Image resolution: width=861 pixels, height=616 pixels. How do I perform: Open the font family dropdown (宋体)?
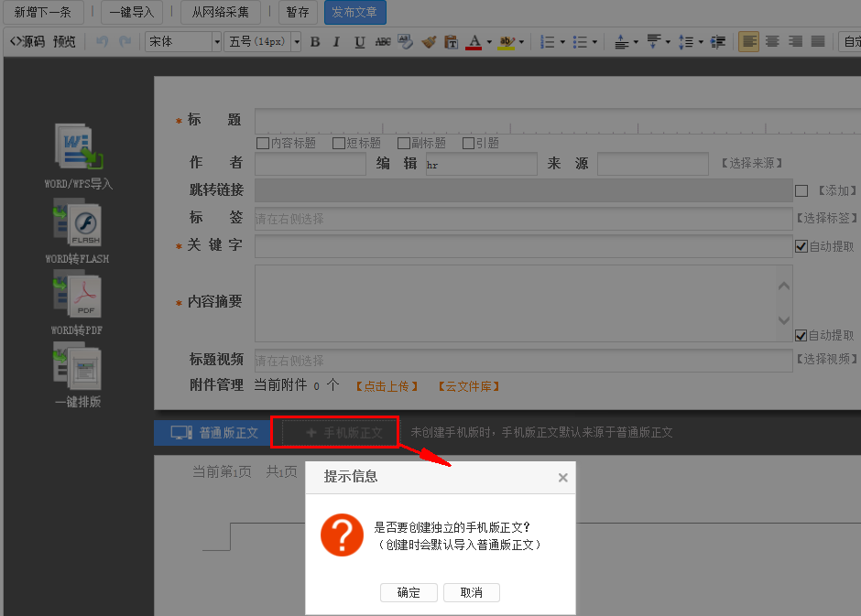(x=217, y=42)
